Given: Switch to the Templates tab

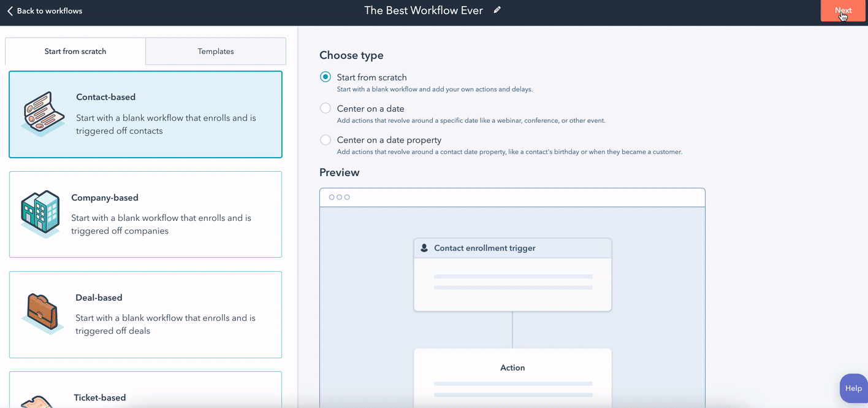Looking at the screenshot, I should coord(216,52).
